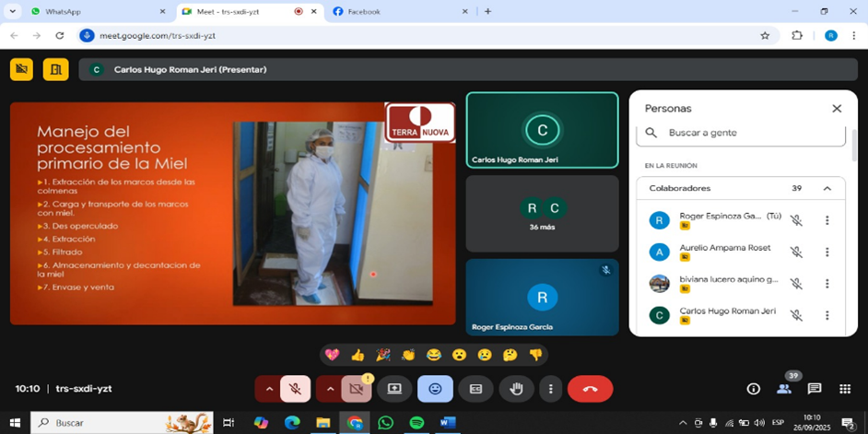Screen dimensions: 868x434
Task: Open the chat panel icon
Action: tap(815, 389)
